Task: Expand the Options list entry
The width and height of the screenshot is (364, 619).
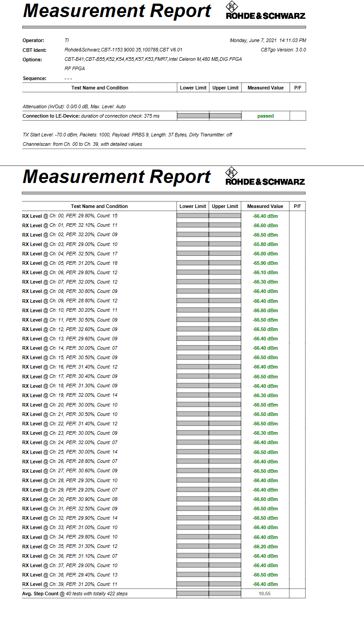Action: tap(152, 59)
